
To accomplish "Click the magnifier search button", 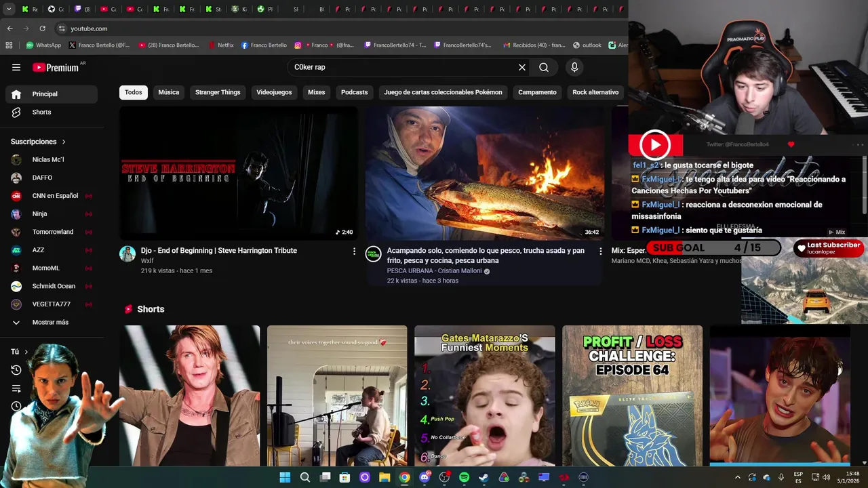I will [x=544, y=67].
